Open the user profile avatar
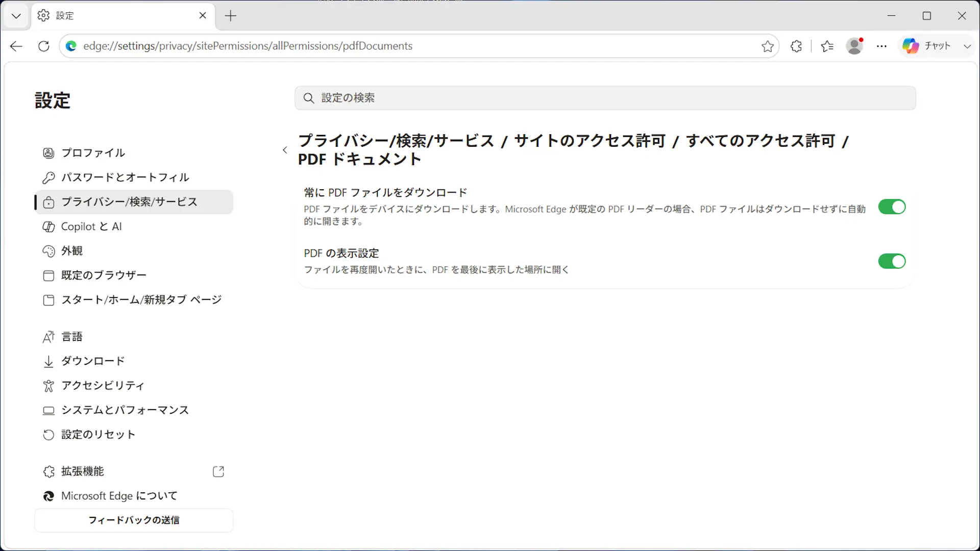 point(855,46)
